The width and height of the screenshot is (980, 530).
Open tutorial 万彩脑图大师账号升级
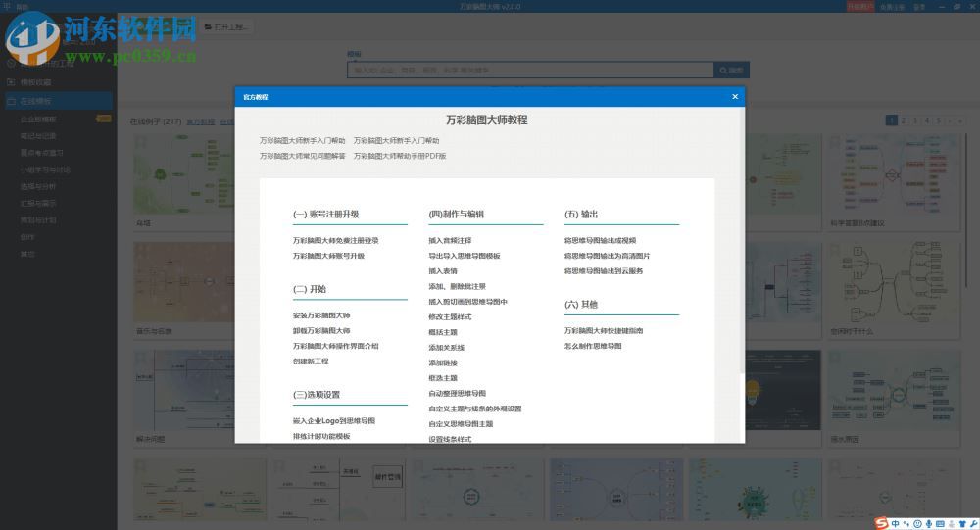pos(328,256)
